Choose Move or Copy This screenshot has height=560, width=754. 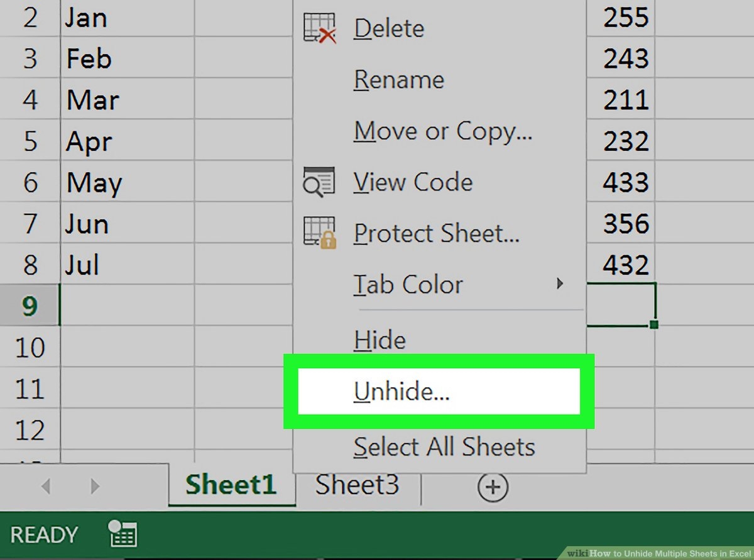coord(444,131)
